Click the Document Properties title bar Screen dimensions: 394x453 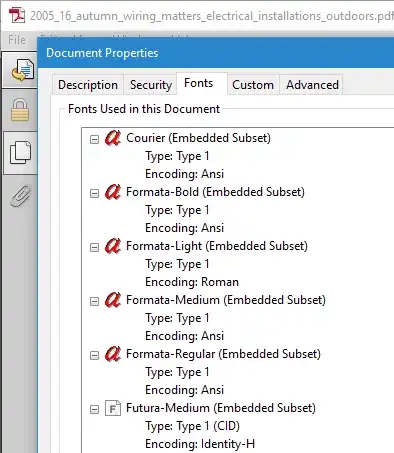(x=216, y=53)
